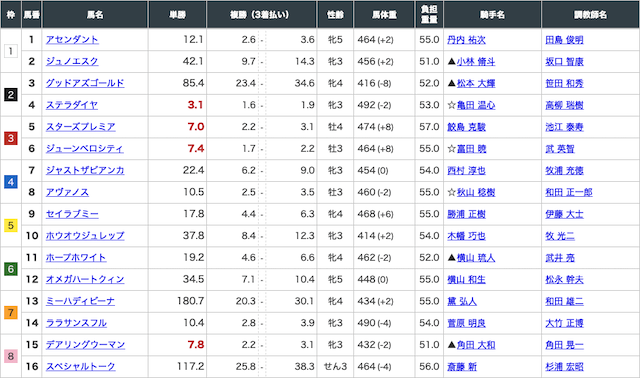Open horse ステラダイヤ page
Screen dimensions: 640x378
[72, 105]
